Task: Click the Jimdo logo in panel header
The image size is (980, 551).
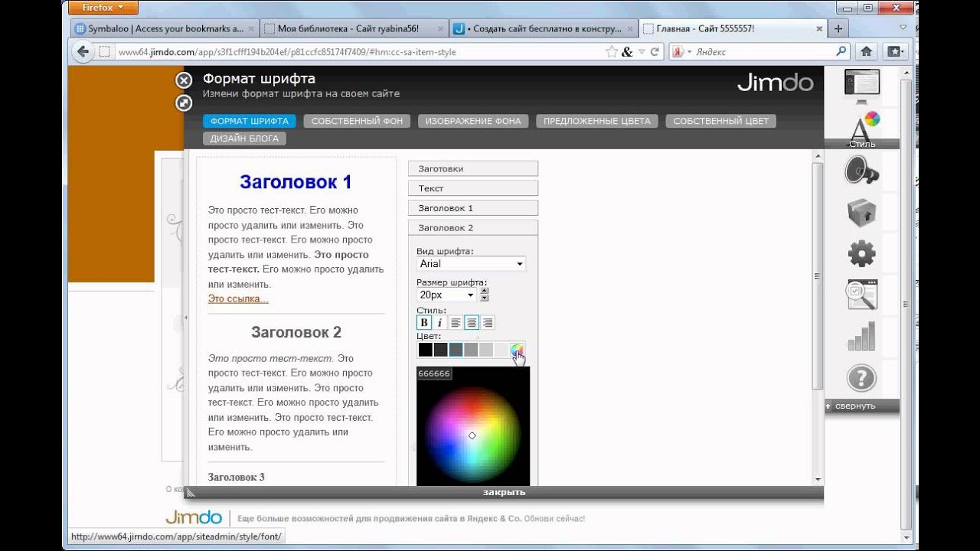Action: (x=775, y=83)
